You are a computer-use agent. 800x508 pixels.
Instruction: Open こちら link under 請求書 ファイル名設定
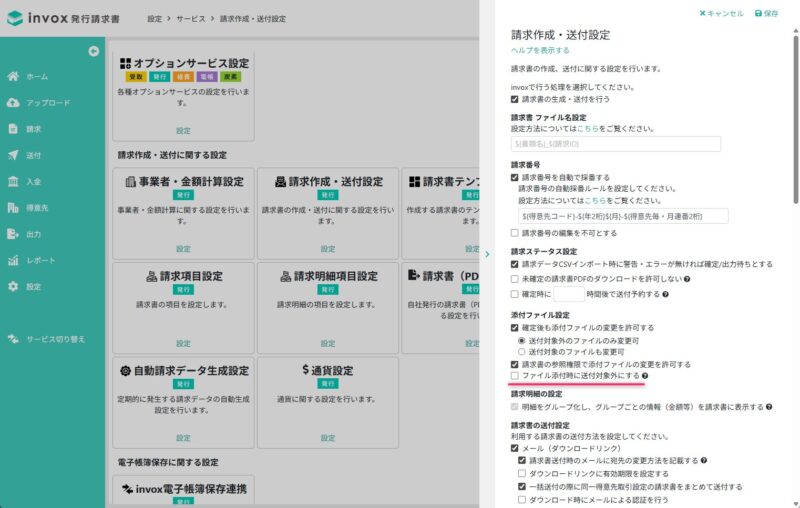(588, 129)
